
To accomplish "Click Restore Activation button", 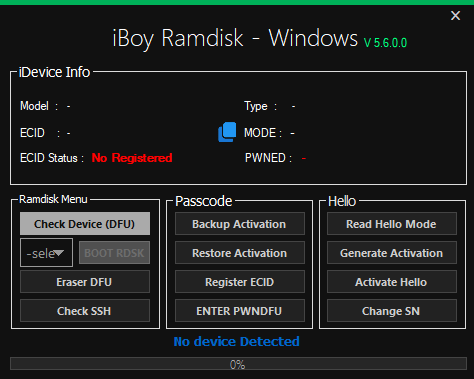I will click(x=240, y=253).
